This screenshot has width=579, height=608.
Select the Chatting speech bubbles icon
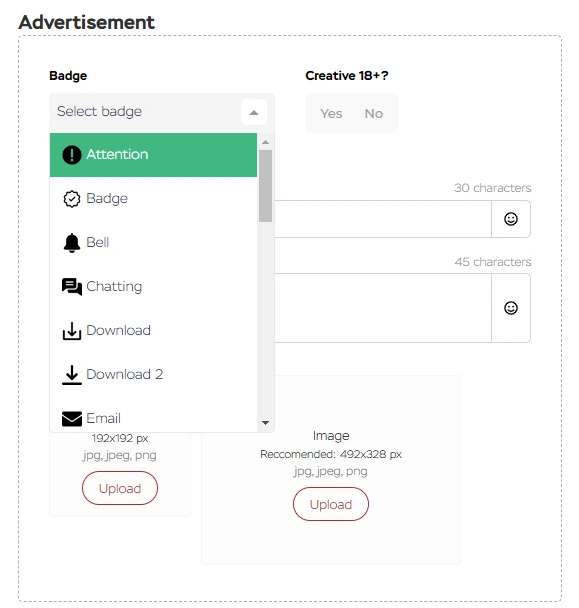(x=72, y=287)
